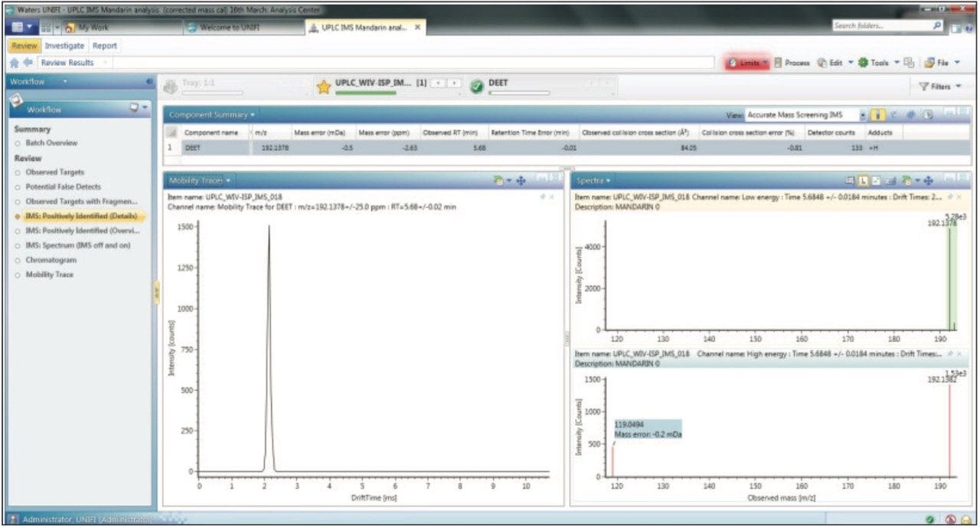Viewport: 980px width, 528px height.
Task: Switch to the Report tab
Action: (105, 46)
